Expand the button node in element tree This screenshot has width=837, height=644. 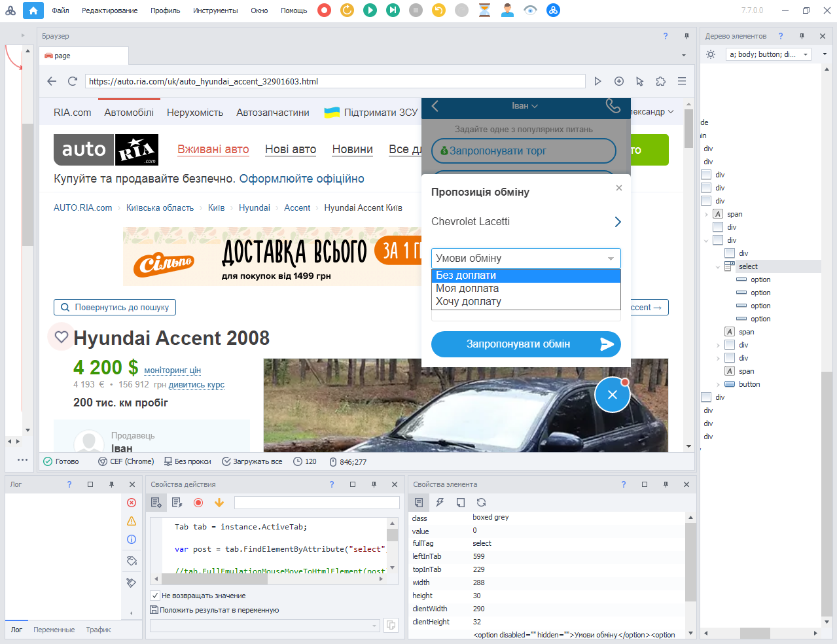coord(718,385)
